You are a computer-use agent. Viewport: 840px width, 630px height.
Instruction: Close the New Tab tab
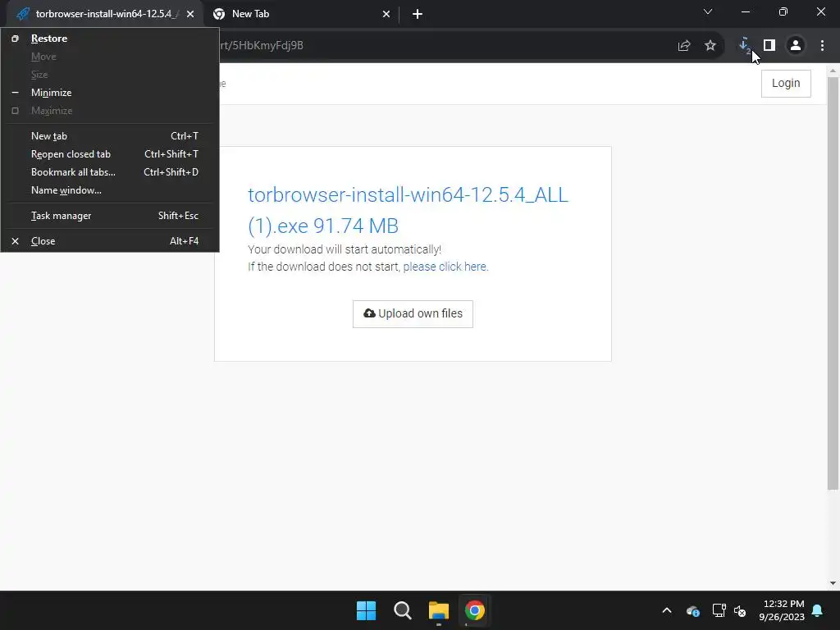click(386, 14)
